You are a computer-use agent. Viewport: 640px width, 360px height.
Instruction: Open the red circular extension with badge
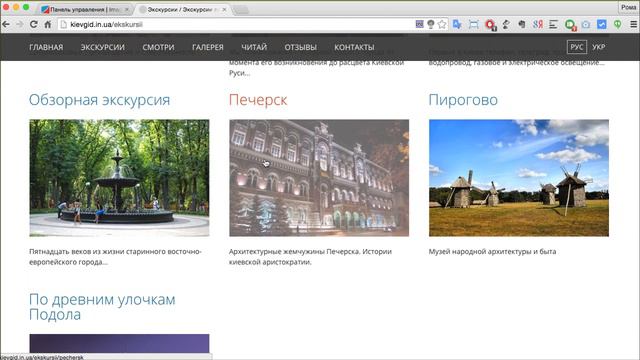[490, 25]
